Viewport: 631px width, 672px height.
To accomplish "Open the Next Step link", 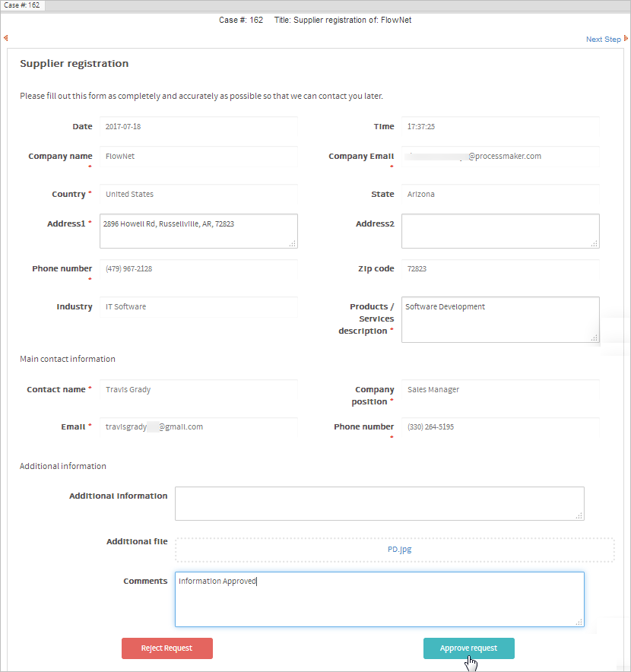I will click(x=603, y=40).
